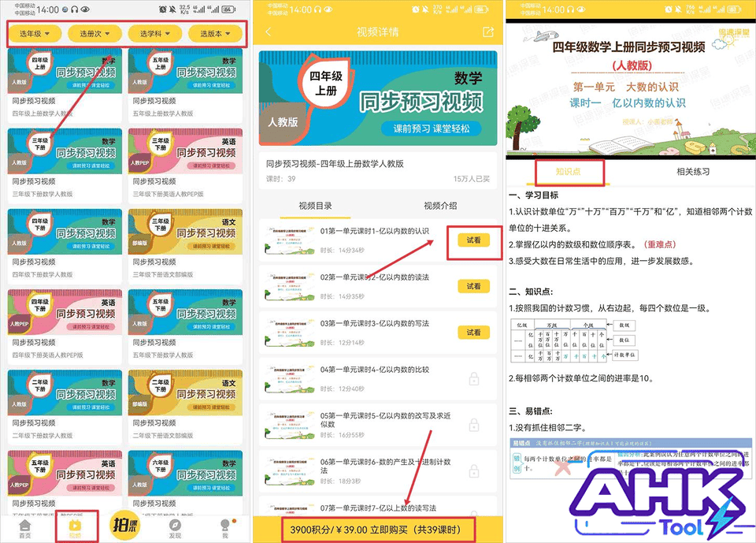Select lesson title 07第一单元课时7-亿以上数的读写法
The image size is (756, 543).
click(379, 508)
